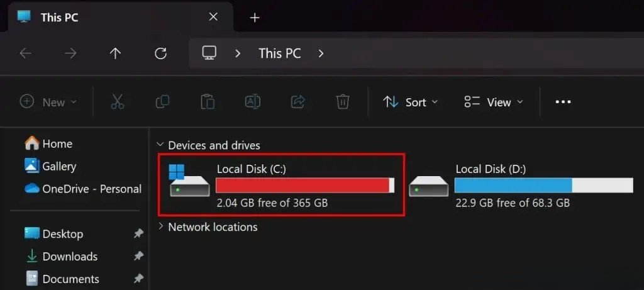Refresh the This PC view
This screenshot has width=644, height=290.
click(x=160, y=53)
